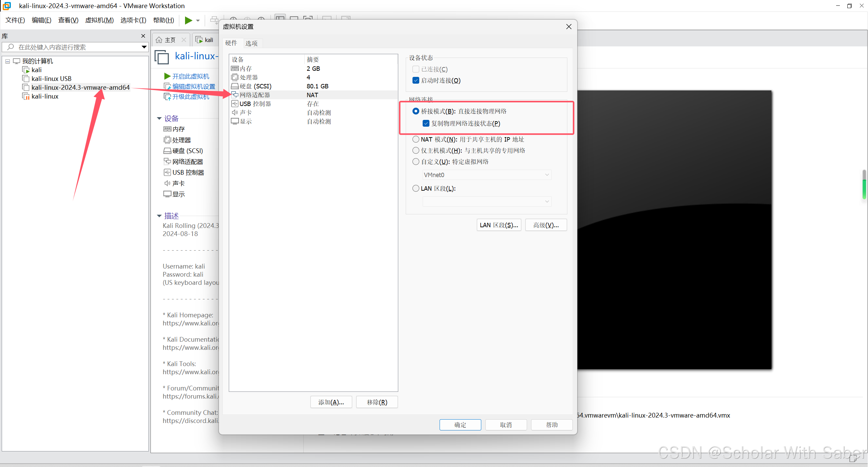Screen dimensions: 868x467
Task: Select the sound card device in list
Action: pos(245,112)
